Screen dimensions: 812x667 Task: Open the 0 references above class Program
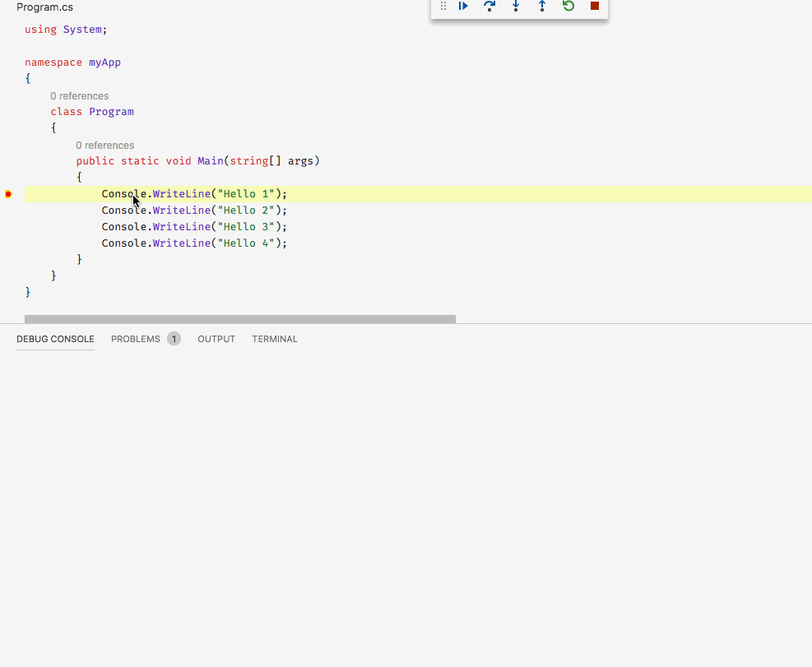[x=79, y=95]
